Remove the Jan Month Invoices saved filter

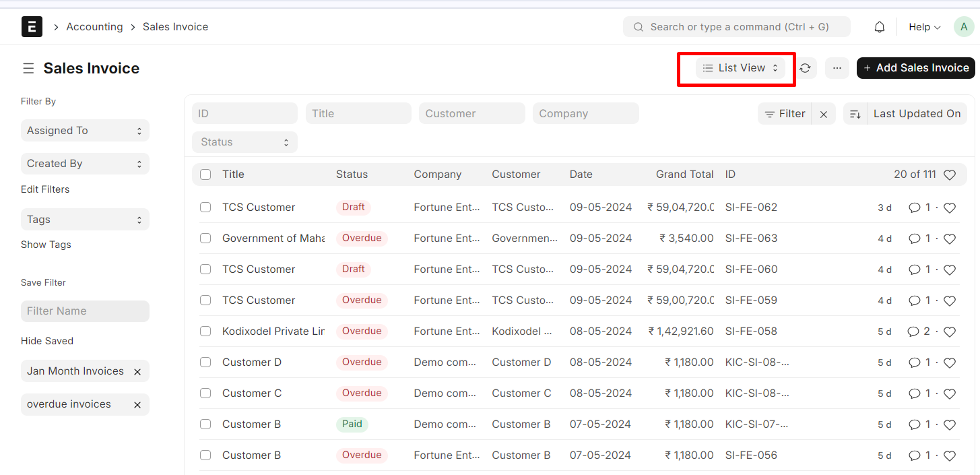137,372
